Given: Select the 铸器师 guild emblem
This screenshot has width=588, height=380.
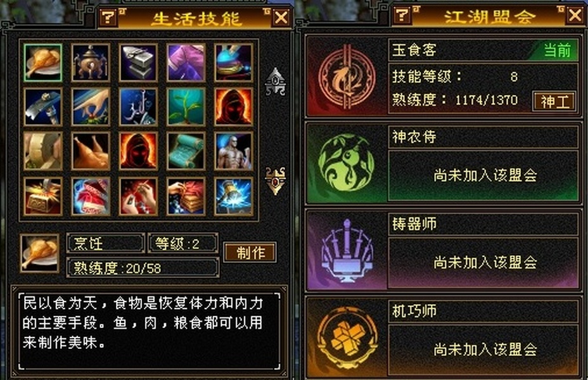Looking at the screenshot, I should [x=347, y=250].
